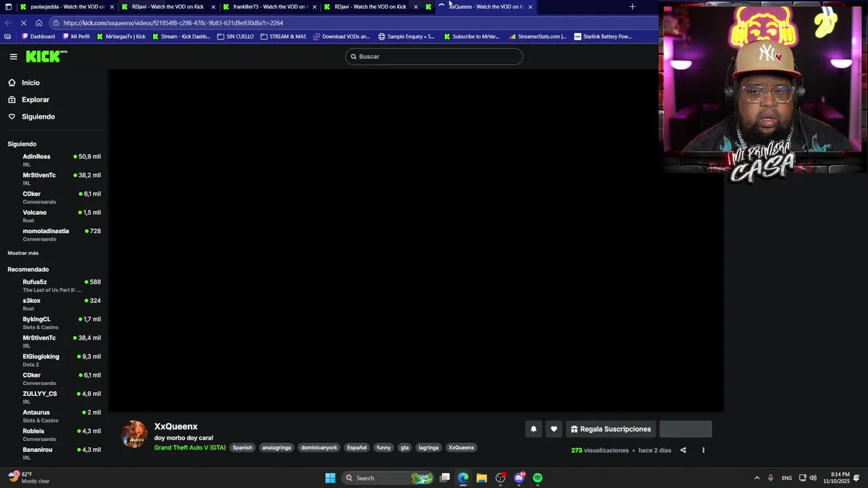Toggle the notification bell for XxQueenx
This screenshot has width=868, height=488.
pyautogui.click(x=533, y=429)
